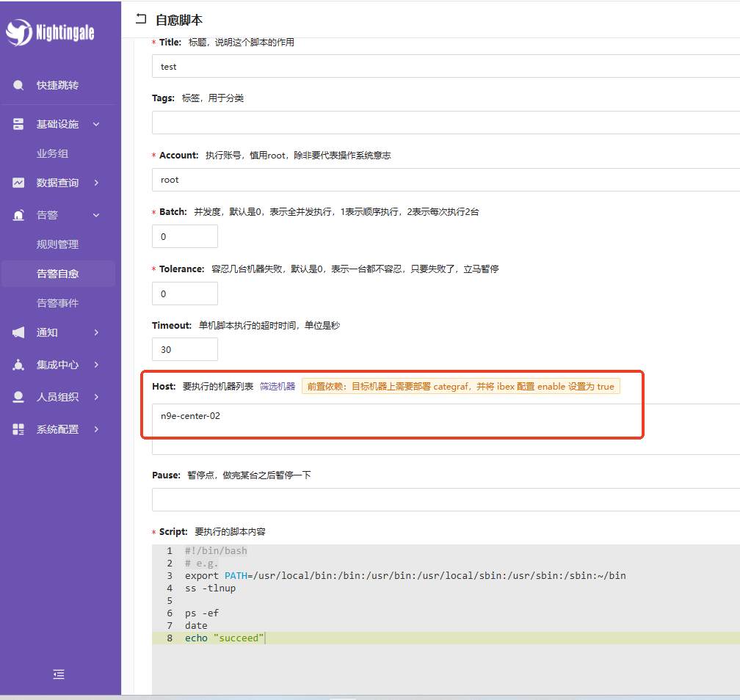Click the 集成中心 icon
Image resolution: width=740 pixels, height=700 pixels.
18,365
